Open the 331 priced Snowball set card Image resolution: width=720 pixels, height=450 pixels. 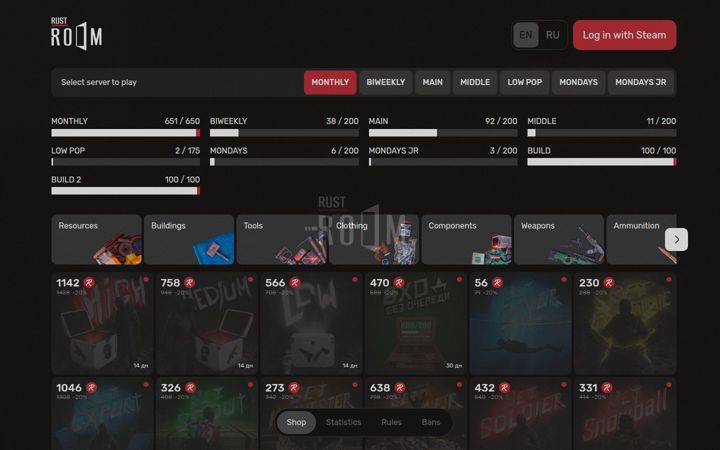(625, 414)
